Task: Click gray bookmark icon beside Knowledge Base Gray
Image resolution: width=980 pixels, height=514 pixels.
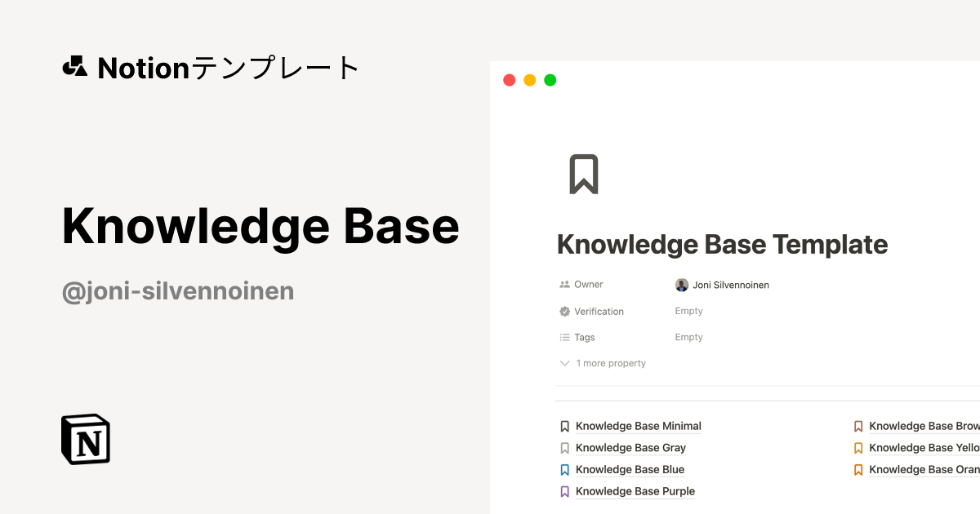Action: [x=564, y=448]
